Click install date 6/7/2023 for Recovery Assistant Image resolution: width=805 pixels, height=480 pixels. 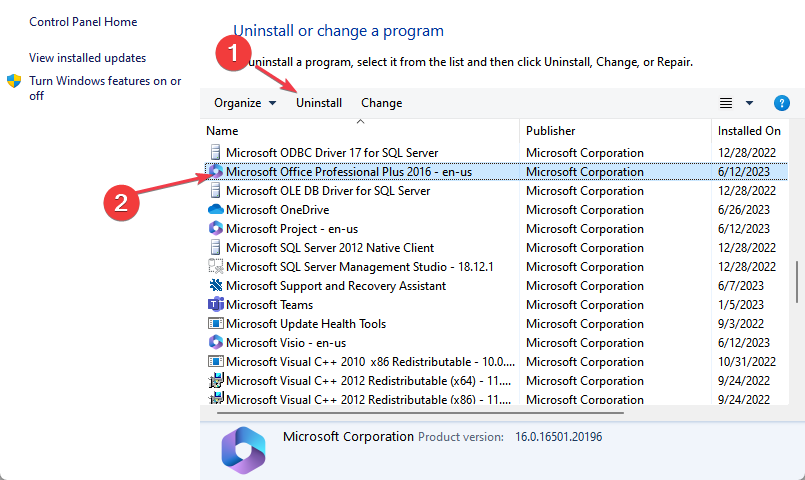pos(741,286)
